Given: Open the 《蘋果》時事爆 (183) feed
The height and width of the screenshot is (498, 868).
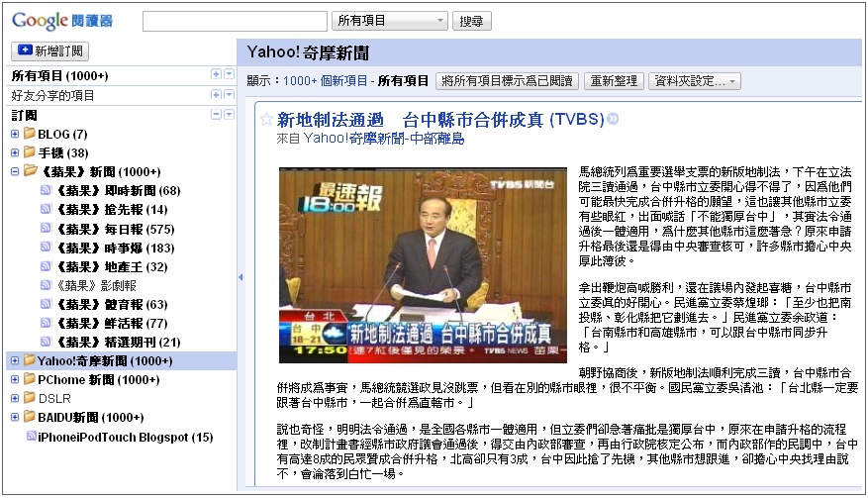Looking at the screenshot, I should 116,248.
